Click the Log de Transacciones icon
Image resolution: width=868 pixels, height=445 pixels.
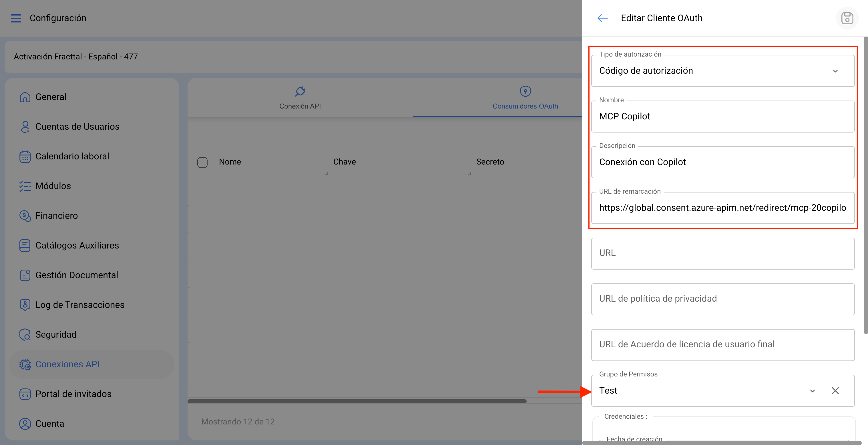tap(25, 305)
